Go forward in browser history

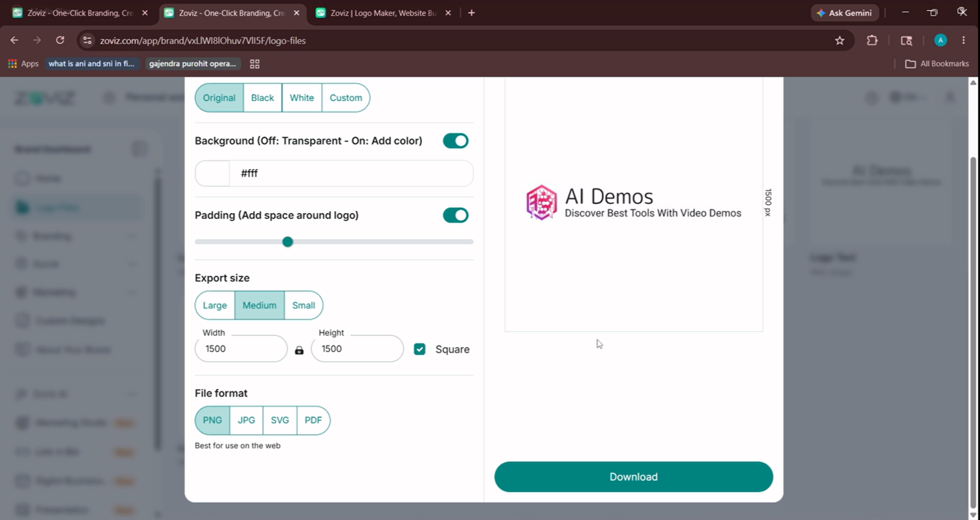(x=37, y=40)
